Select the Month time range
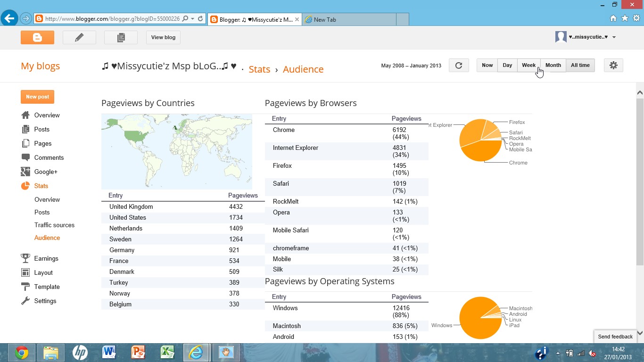Image resolution: width=644 pixels, height=362 pixels. [553, 66]
